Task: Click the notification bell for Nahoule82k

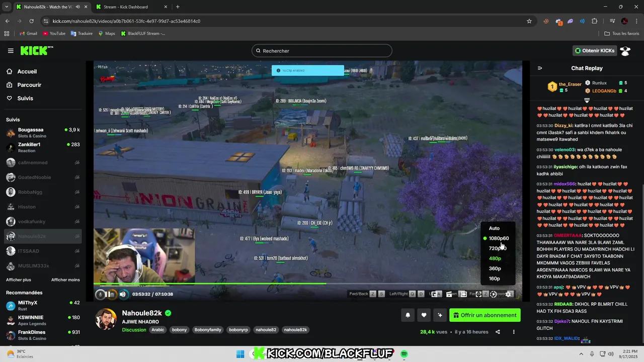Action: point(408,315)
